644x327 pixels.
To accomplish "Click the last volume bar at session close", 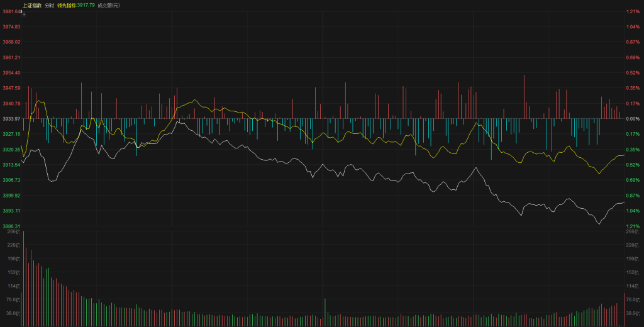I will click(x=624, y=309).
